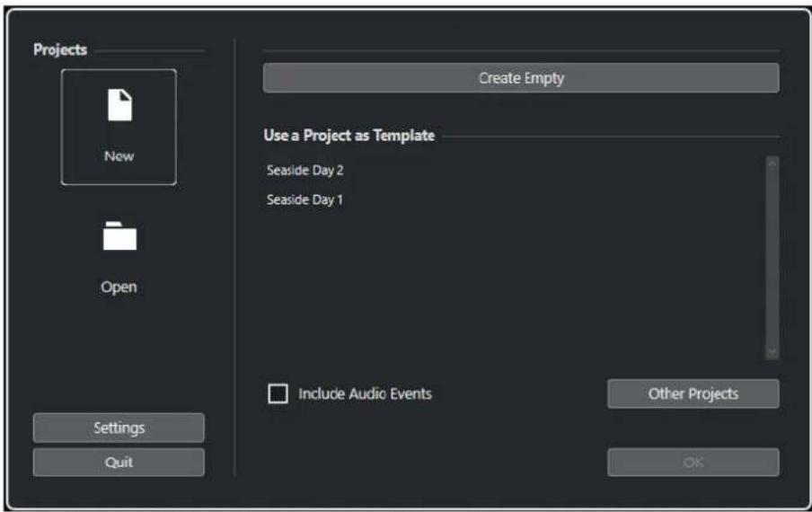
Task: Click the template list scrollbar track
Action: click(x=772, y=258)
